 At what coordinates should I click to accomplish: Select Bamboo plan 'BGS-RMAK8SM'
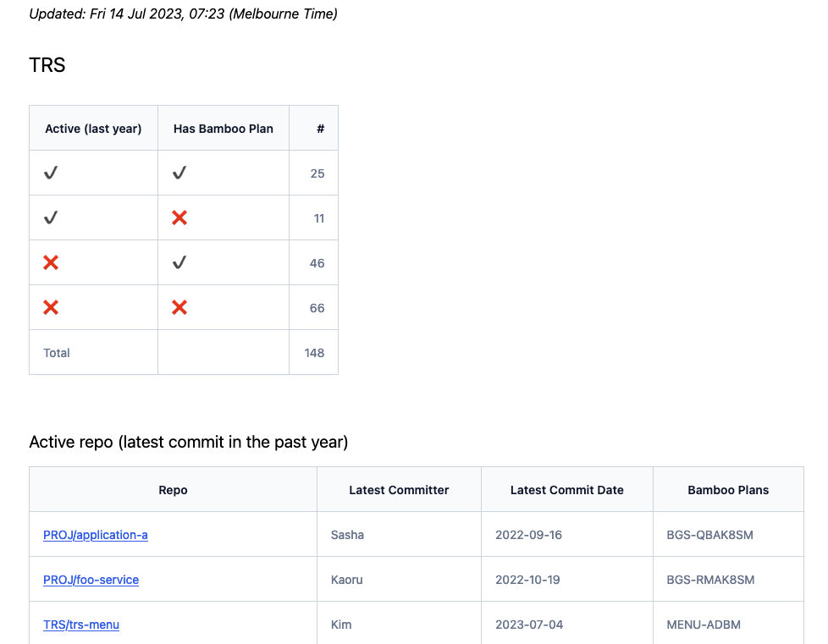pos(711,580)
